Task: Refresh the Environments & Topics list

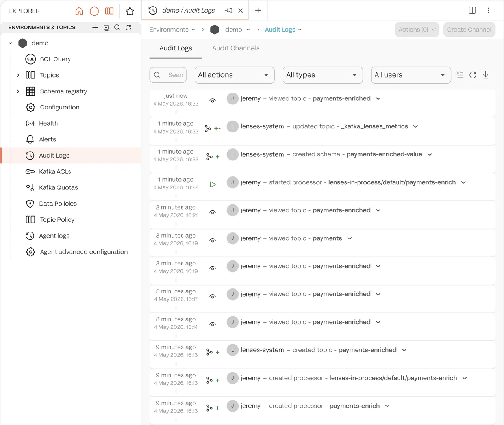Action: coord(128,28)
